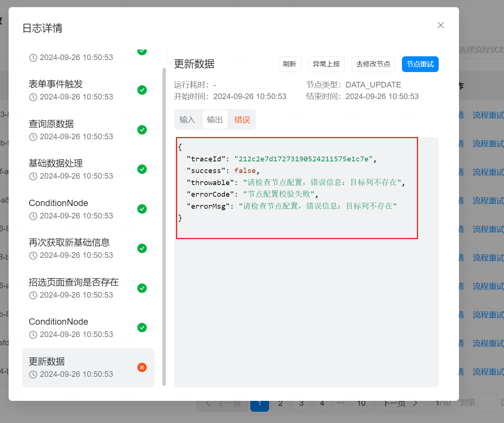Click clock icon under 基础数据处理

33,176
